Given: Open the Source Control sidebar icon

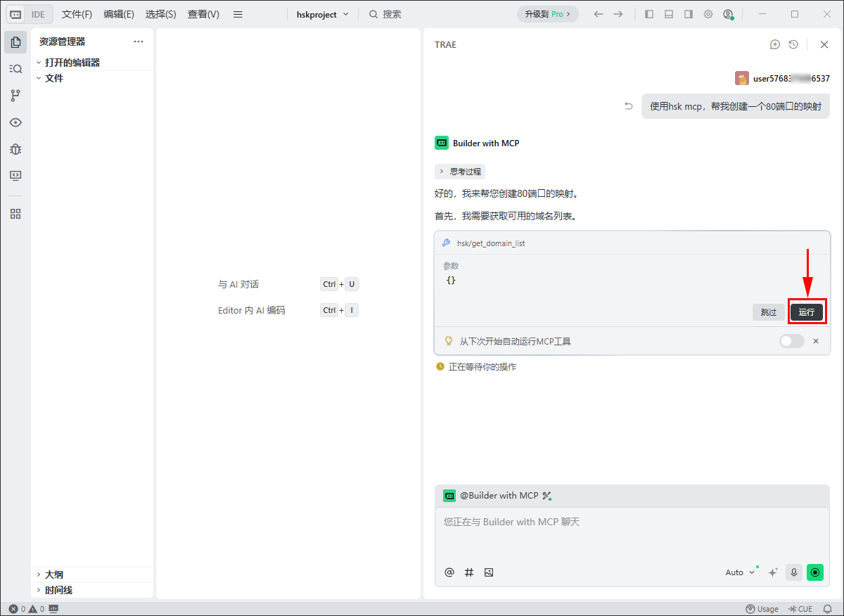Looking at the screenshot, I should [x=15, y=96].
